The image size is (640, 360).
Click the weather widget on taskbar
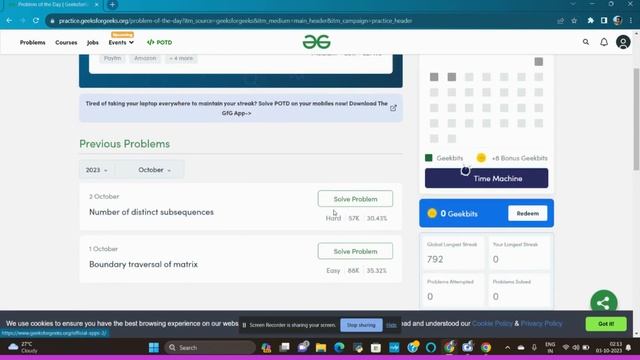pos(23,347)
